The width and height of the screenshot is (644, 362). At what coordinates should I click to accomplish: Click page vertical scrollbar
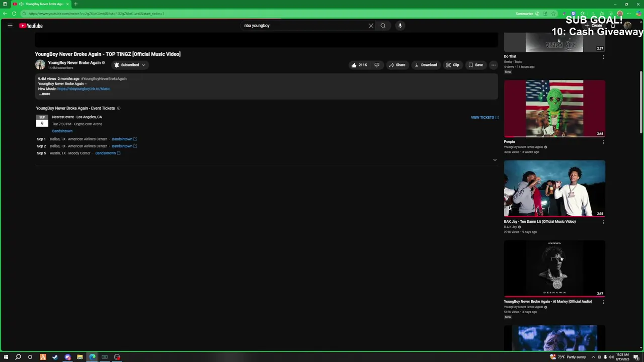coord(640,102)
